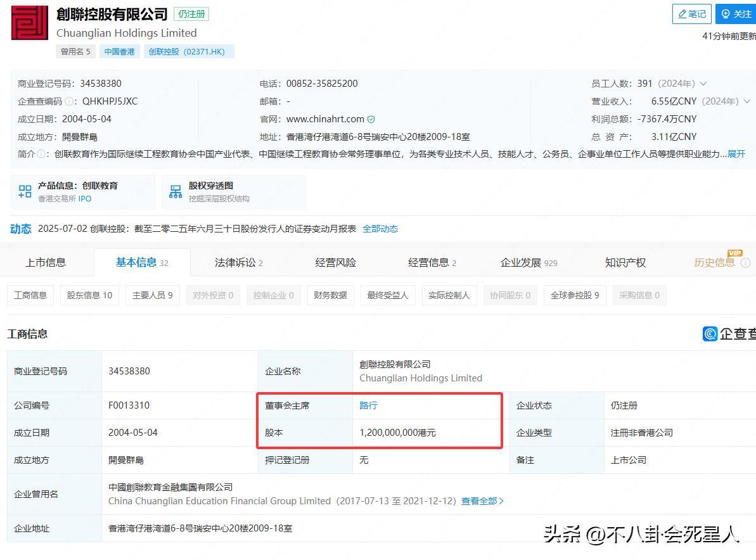The height and width of the screenshot is (560, 756).
Task: Click chairman name 路行 link
Action: 368,405
